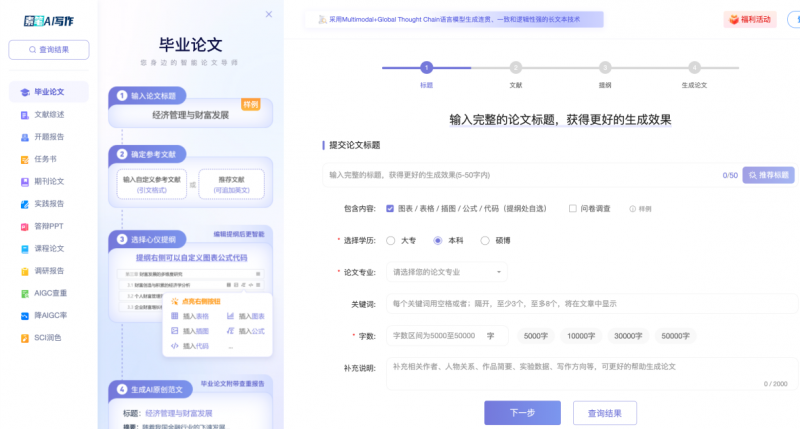The image size is (800, 429).
Task: Switch to the 文献 step 2
Action: pyautogui.click(x=516, y=67)
